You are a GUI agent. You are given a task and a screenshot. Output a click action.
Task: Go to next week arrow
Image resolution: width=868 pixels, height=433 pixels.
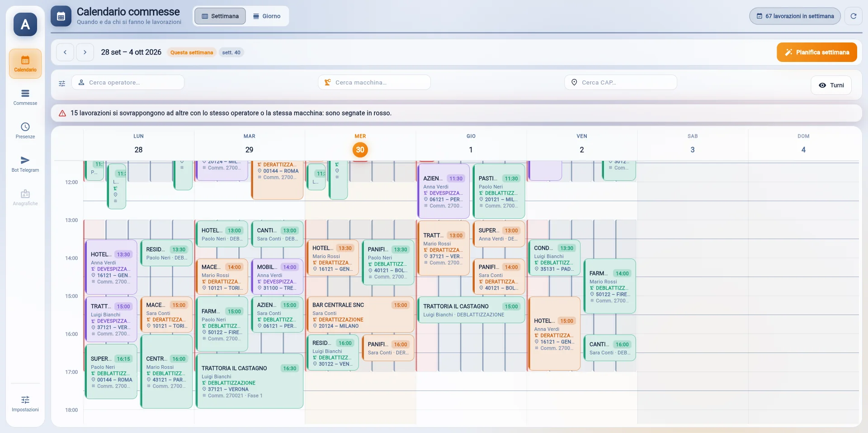(85, 52)
